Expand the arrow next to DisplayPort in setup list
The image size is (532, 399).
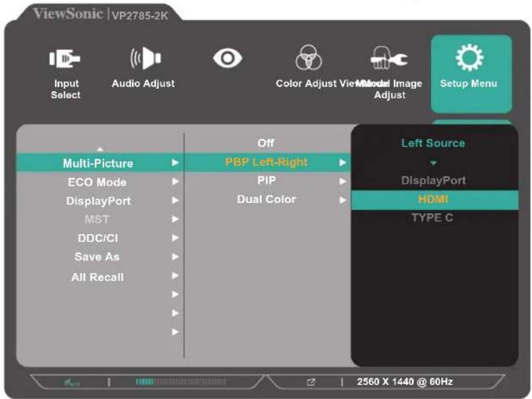[x=175, y=200]
